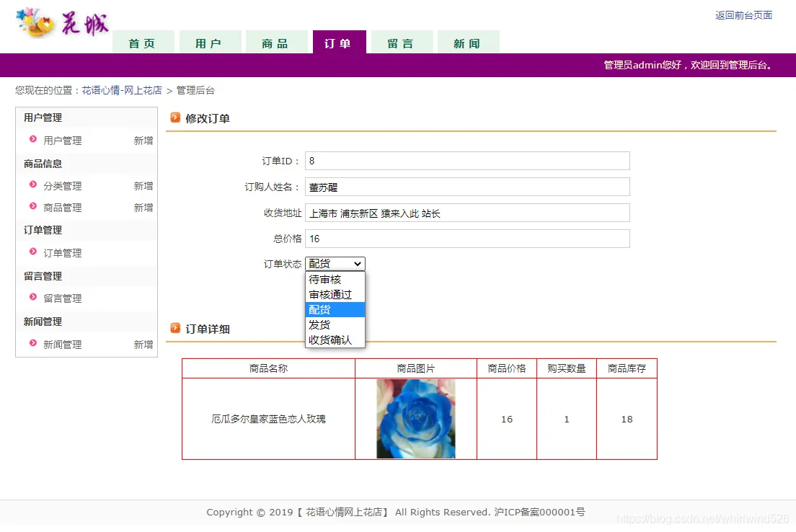This screenshot has width=796, height=532.
Task: Click the 商品价格 column header
Action: (507, 368)
